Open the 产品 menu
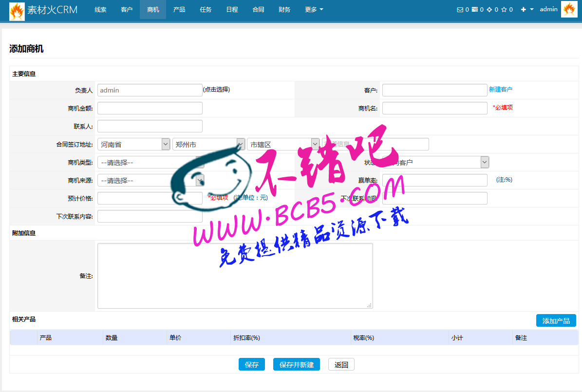The height and width of the screenshot is (392, 582). [179, 10]
